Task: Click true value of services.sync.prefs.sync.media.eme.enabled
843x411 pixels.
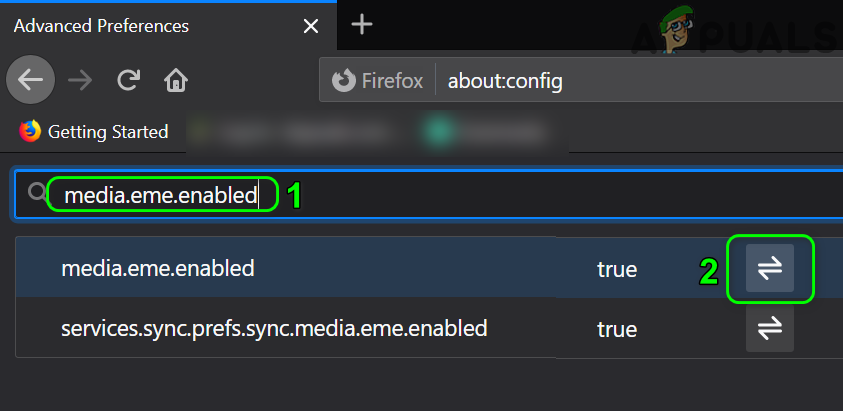Action: [x=617, y=328]
